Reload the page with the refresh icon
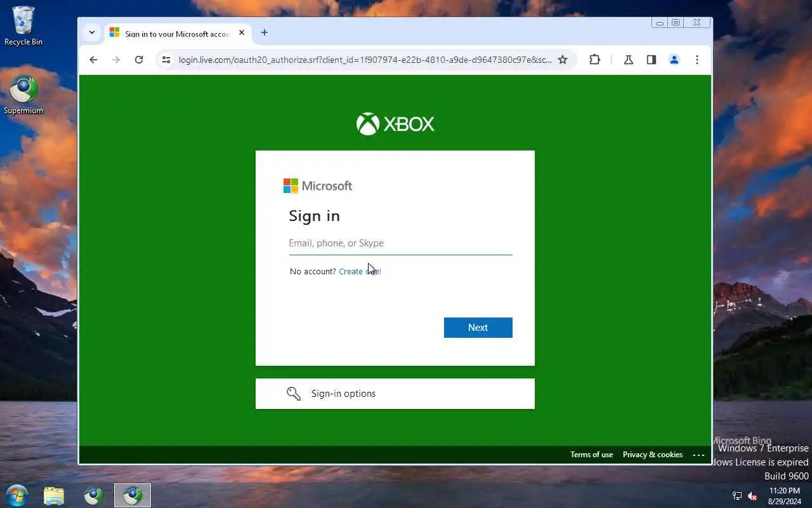This screenshot has width=812, height=508. [x=139, y=60]
